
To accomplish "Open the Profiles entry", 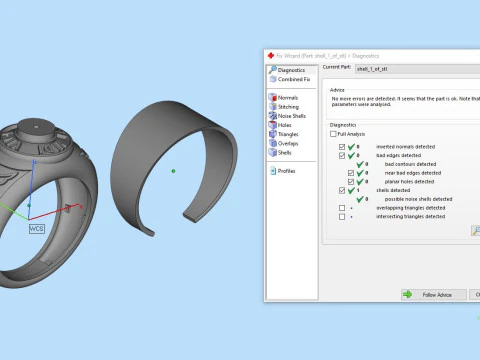I will tap(286, 171).
